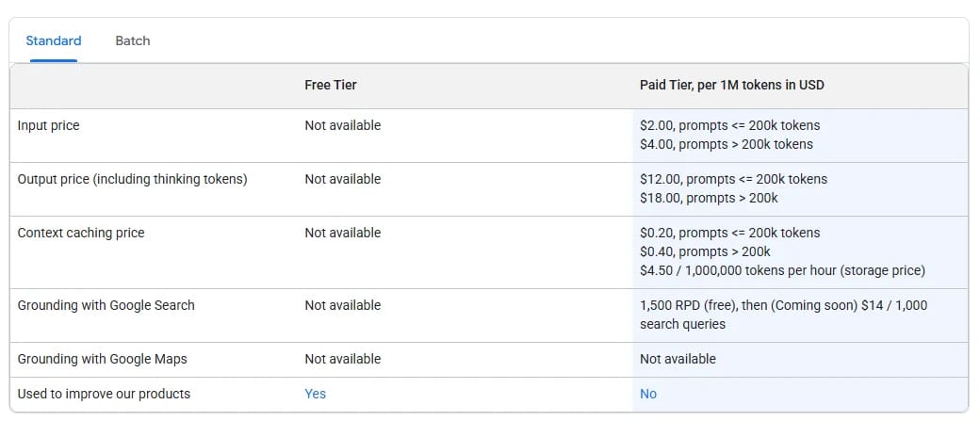Select the $0.40 context caching line

[705, 251]
